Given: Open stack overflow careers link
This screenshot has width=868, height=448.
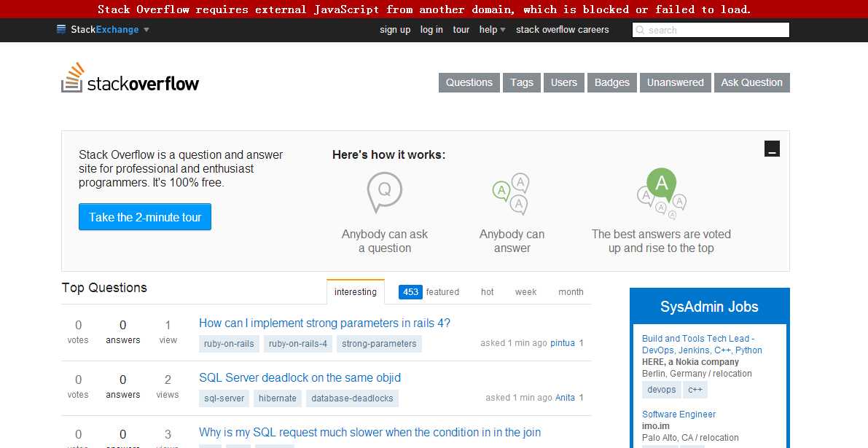Looking at the screenshot, I should (563, 30).
